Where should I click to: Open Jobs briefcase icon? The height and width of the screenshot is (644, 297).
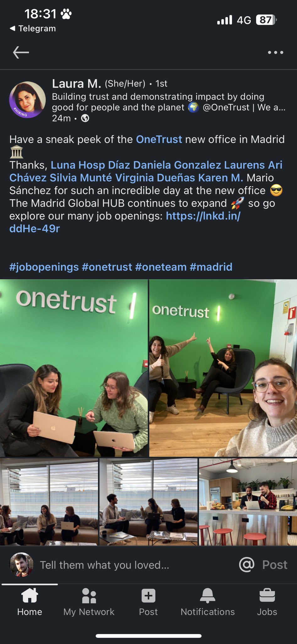click(267, 596)
